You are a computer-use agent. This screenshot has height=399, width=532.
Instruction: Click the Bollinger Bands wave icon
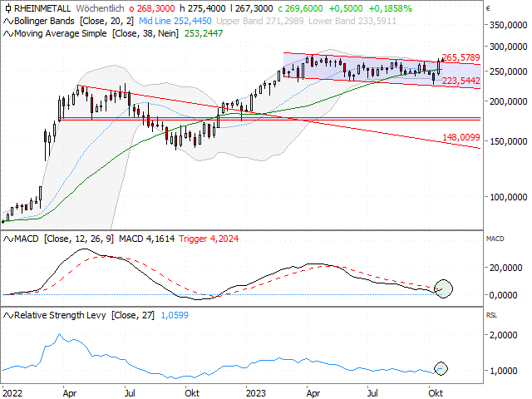[x=8, y=22]
